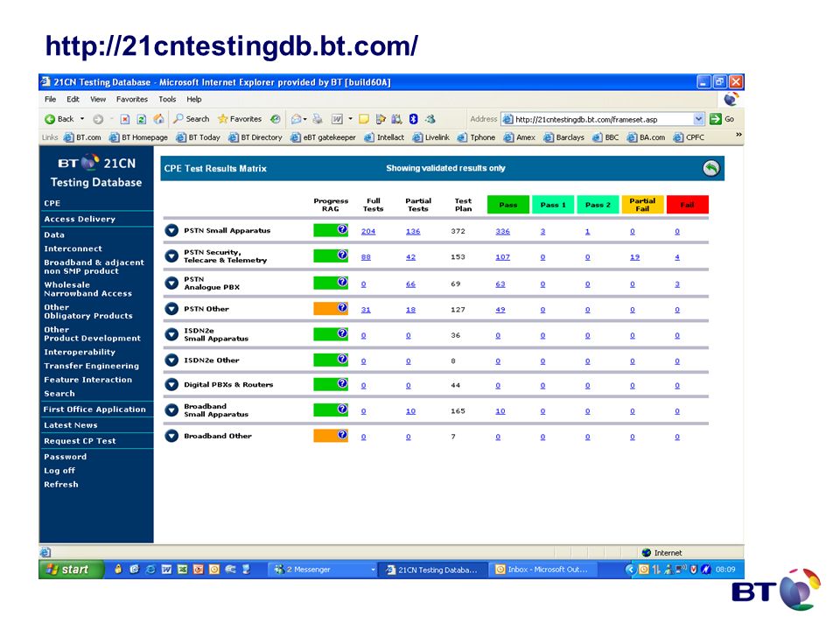Click Pass value 336

[x=502, y=231]
